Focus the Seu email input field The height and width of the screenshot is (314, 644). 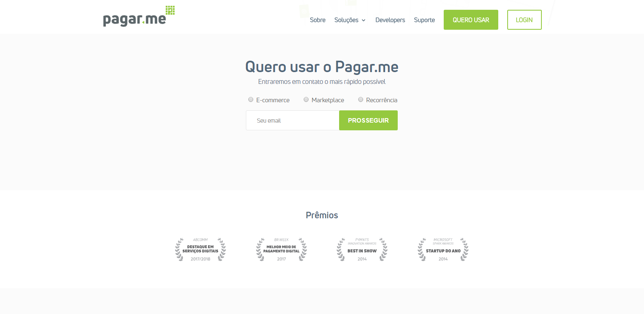(293, 121)
